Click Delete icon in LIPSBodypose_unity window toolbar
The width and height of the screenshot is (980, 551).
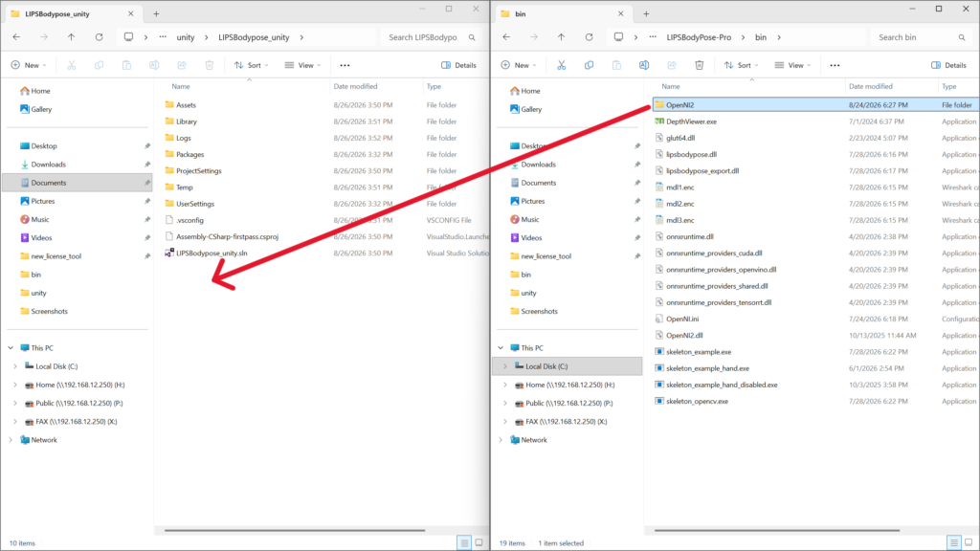209,65
